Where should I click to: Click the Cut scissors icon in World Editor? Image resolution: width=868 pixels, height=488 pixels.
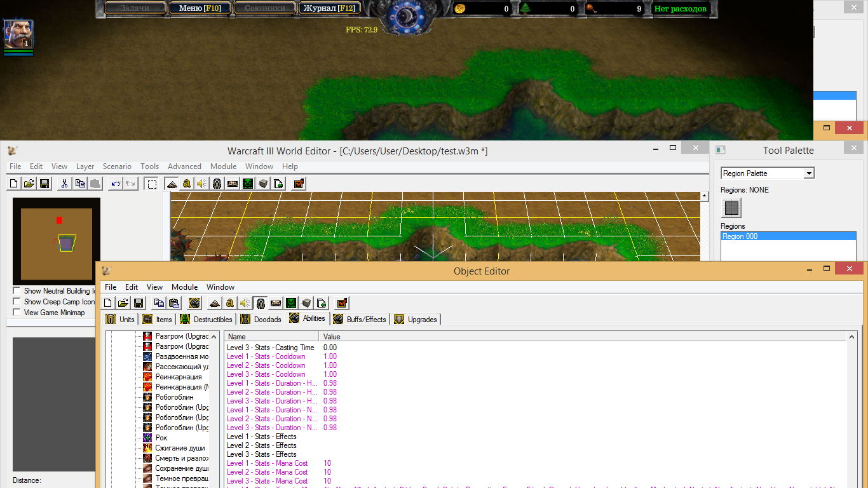(x=64, y=184)
